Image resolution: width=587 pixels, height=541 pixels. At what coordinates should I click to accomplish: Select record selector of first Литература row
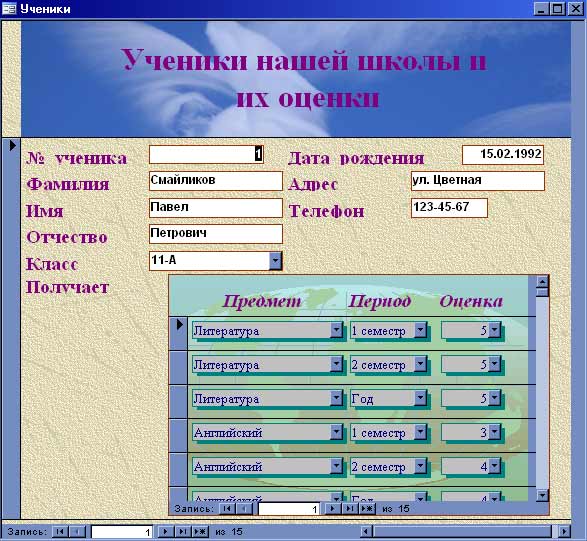click(179, 333)
